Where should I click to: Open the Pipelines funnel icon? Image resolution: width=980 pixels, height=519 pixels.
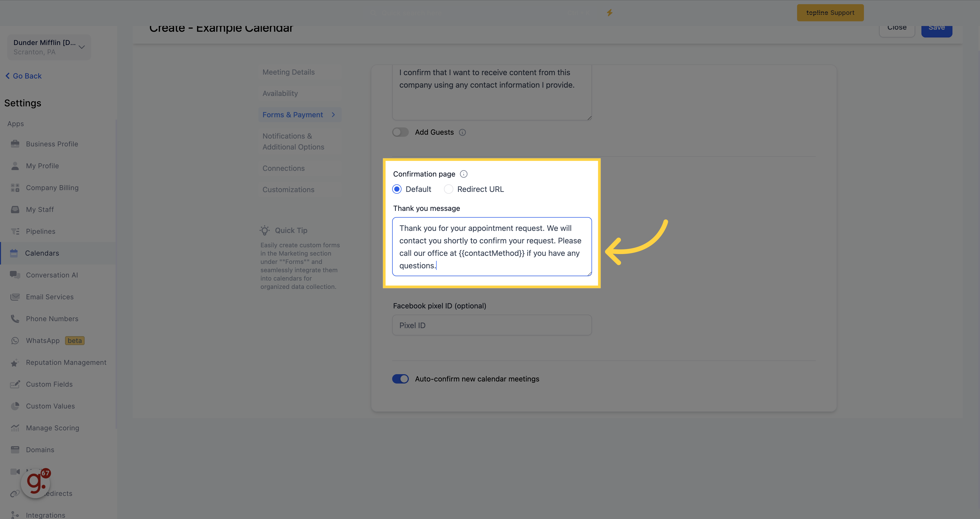(15, 231)
